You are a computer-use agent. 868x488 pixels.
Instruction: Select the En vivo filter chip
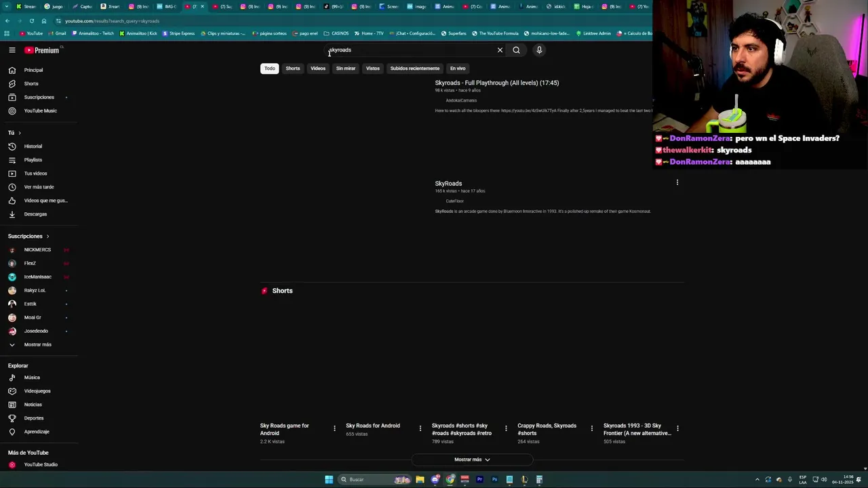point(458,68)
